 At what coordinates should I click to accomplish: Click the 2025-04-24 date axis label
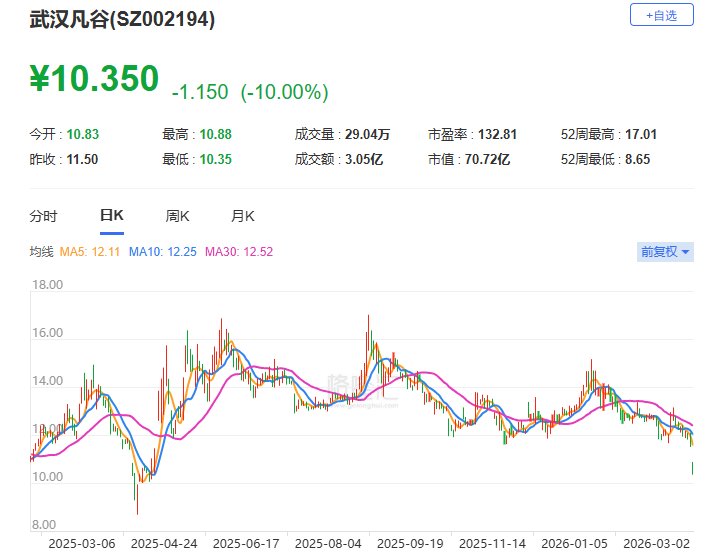164,544
